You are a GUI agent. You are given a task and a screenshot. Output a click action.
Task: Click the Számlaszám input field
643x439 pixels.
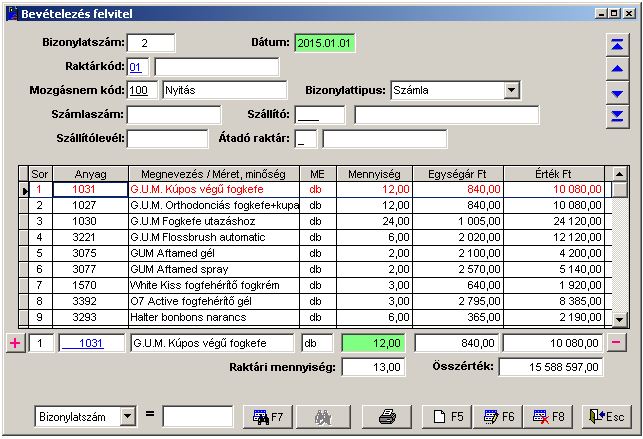coord(167,114)
